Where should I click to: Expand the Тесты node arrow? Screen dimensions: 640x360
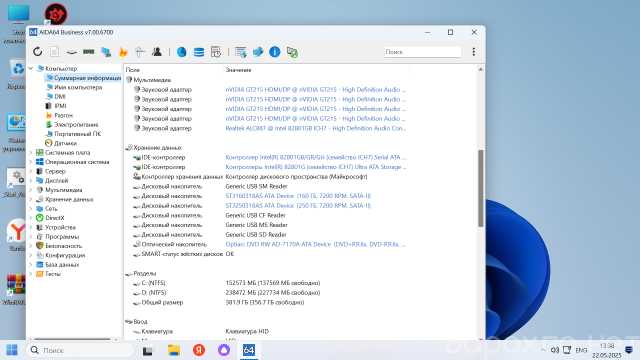(31, 274)
